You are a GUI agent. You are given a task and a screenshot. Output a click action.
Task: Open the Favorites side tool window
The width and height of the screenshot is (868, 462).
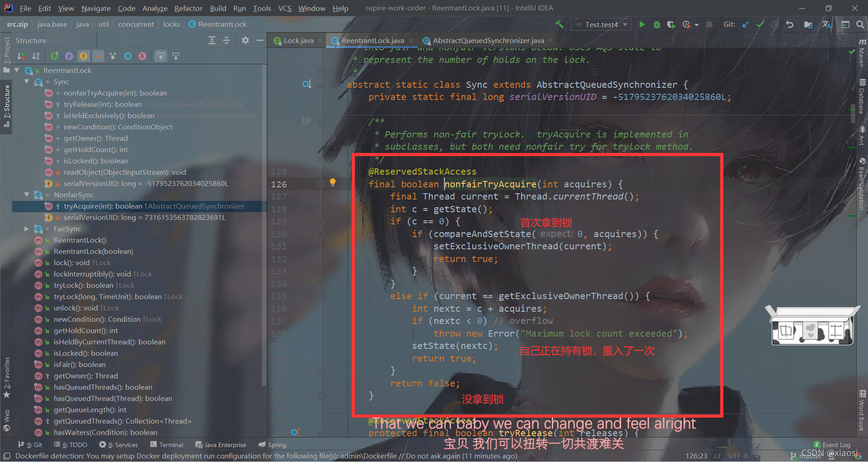[7, 377]
